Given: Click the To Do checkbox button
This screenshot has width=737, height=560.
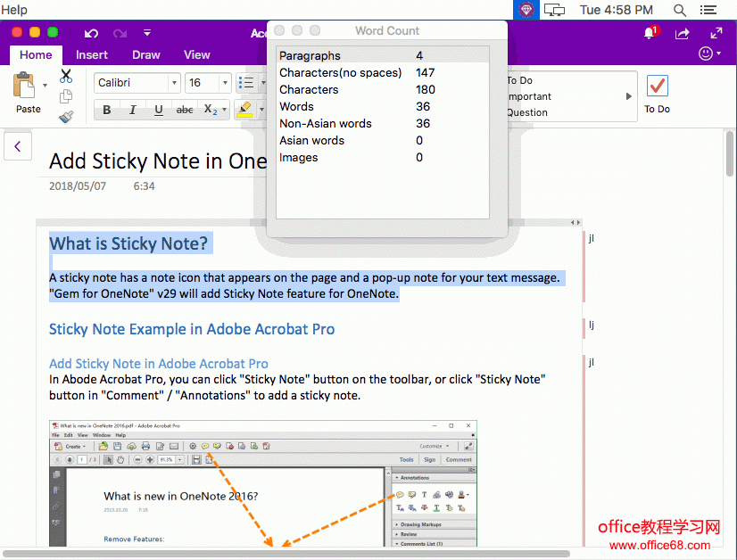Looking at the screenshot, I should click(x=657, y=94).
